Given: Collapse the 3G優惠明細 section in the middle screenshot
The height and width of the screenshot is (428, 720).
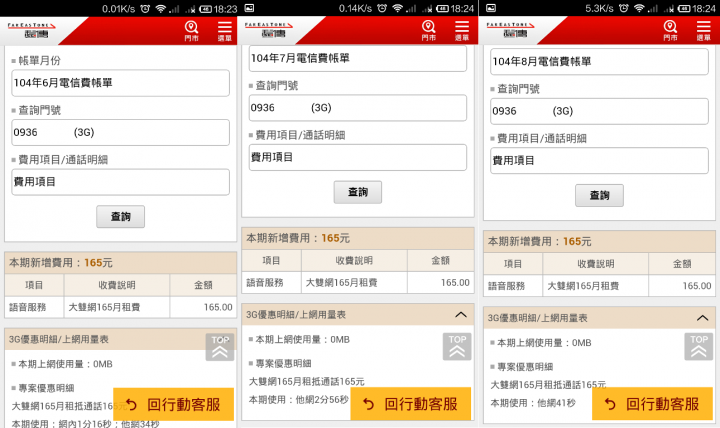Looking at the screenshot, I should tap(461, 315).
